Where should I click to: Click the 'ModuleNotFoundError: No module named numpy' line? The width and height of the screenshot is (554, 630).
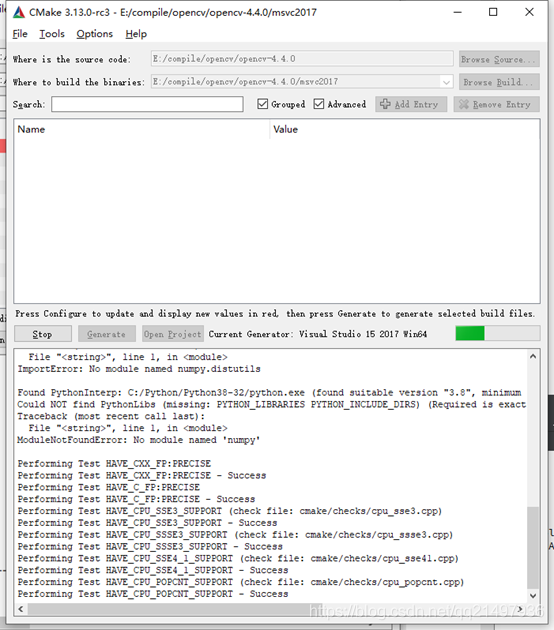[x=139, y=440]
